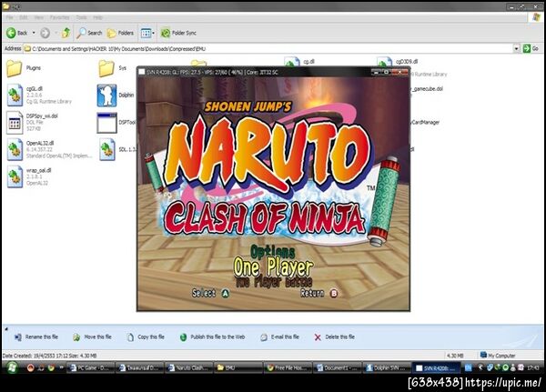
Task: Click the Explorer address path field
Action: pyautogui.click(x=268, y=49)
